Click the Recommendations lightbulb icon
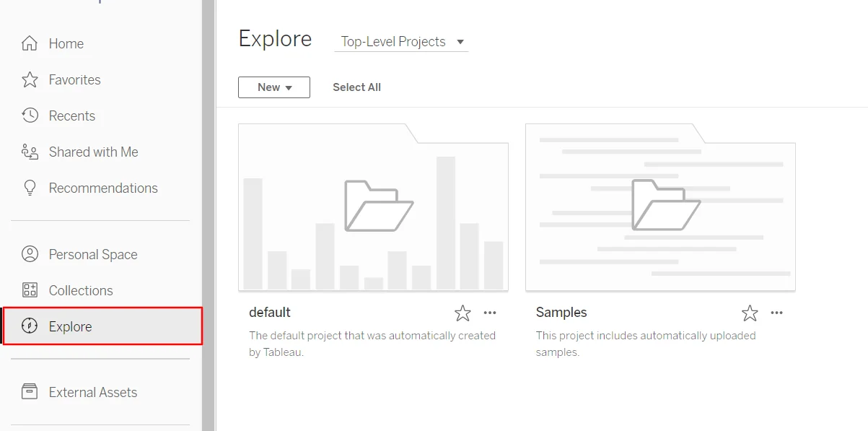 point(30,188)
